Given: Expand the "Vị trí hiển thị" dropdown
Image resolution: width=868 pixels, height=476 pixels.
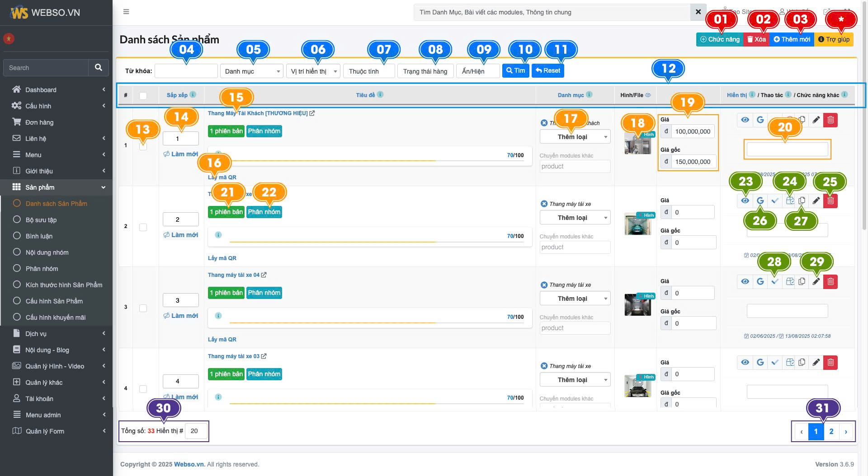Looking at the screenshot, I should pyautogui.click(x=313, y=71).
